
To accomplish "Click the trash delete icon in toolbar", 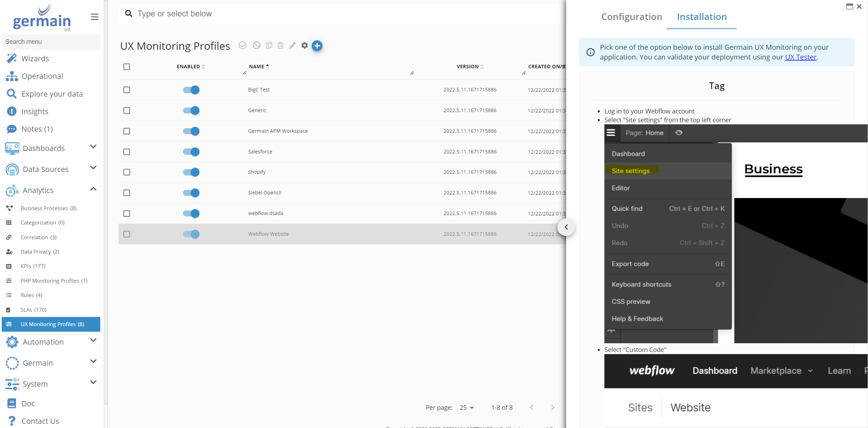I will coord(280,46).
